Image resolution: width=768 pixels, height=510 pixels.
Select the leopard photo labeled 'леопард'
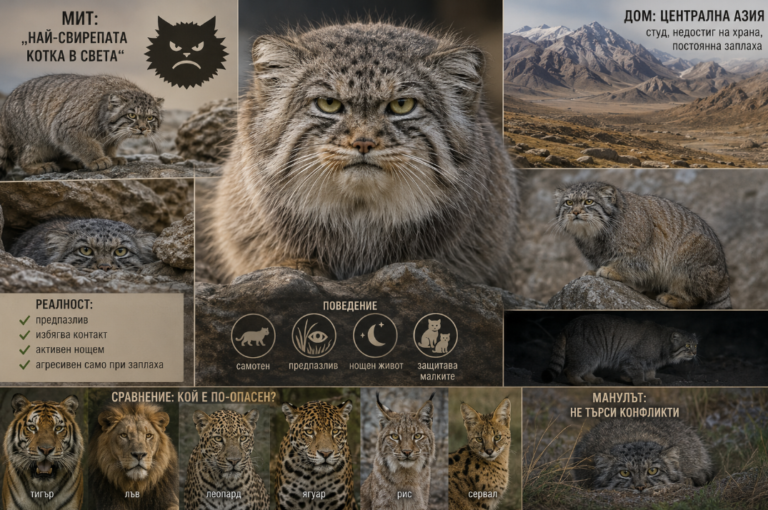(x=224, y=449)
